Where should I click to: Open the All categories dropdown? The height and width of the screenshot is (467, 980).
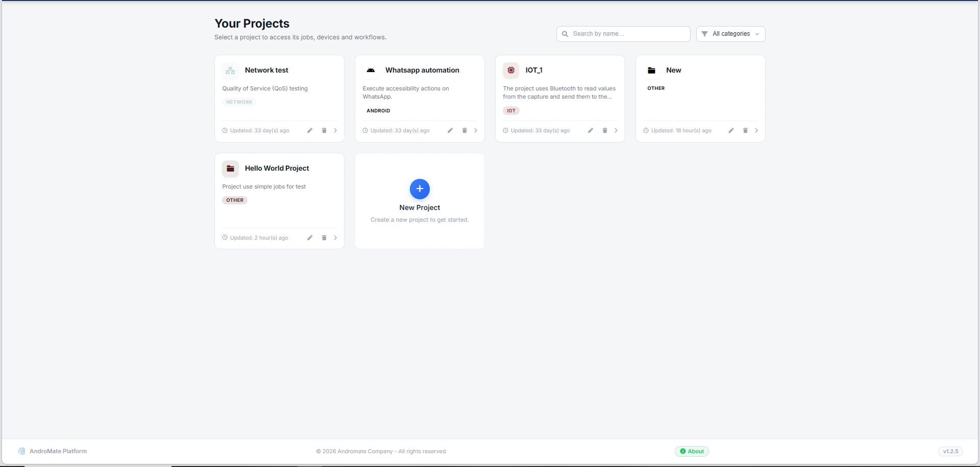click(731, 34)
